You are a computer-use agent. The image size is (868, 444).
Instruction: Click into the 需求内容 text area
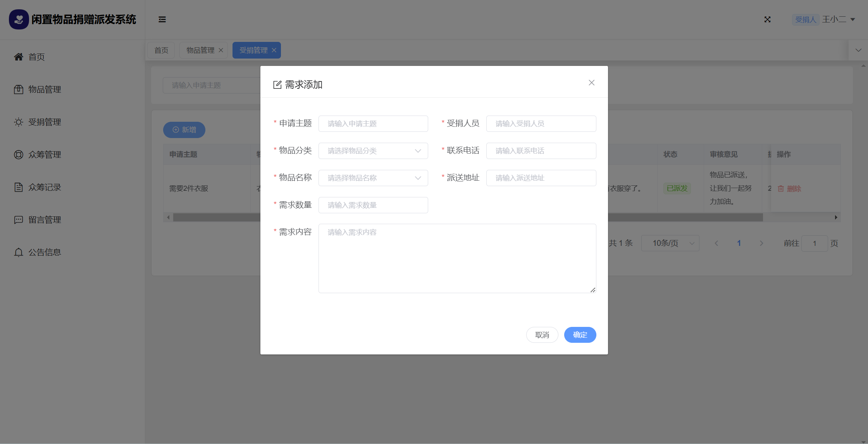(457, 258)
